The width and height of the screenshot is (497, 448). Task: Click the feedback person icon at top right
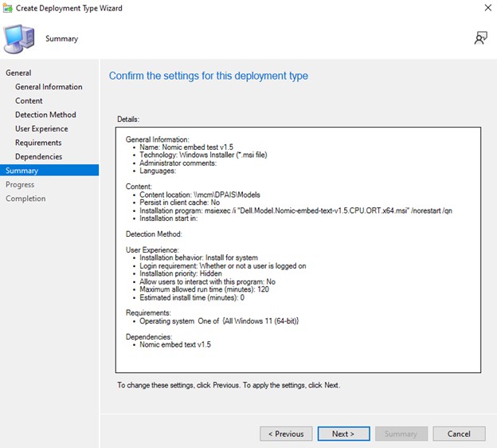tap(480, 37)
